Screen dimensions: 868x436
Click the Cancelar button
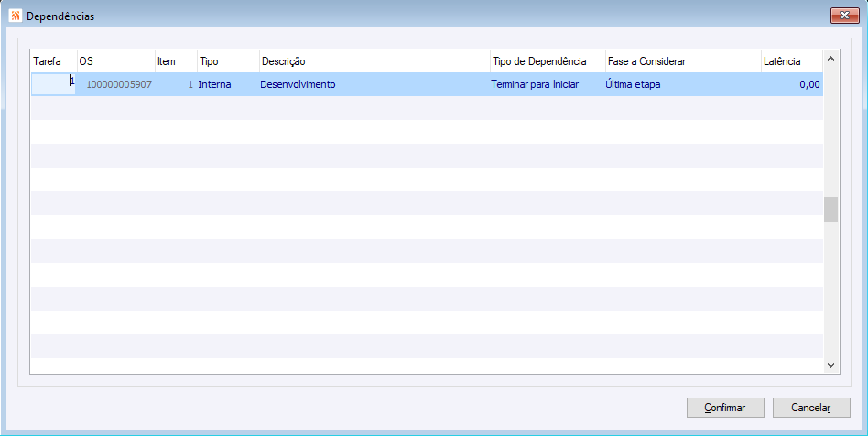coord(811,408)
